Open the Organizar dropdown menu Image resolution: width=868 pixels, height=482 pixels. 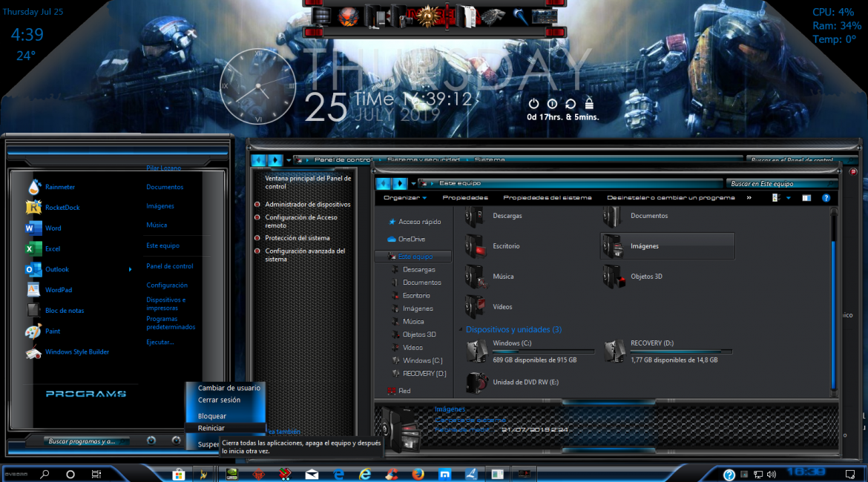404,197
